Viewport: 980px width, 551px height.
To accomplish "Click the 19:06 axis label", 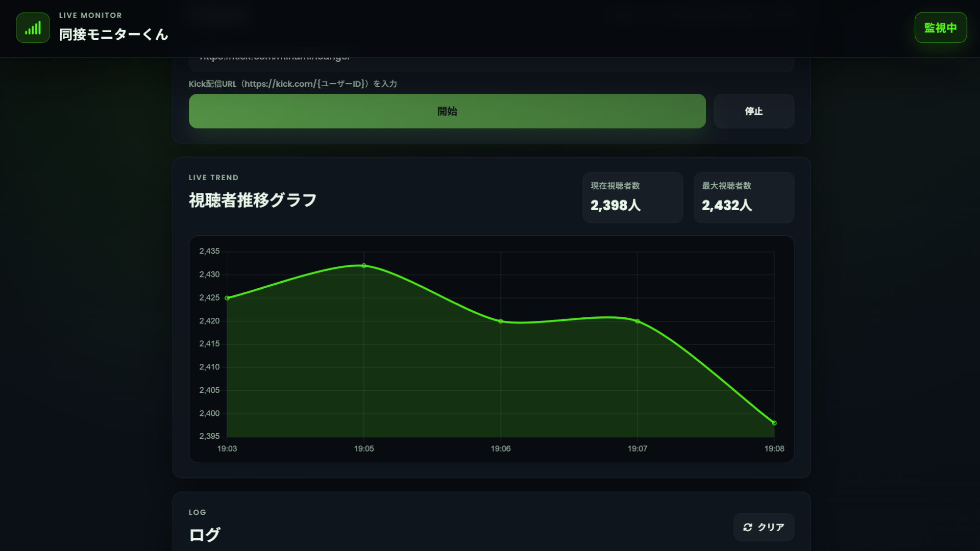I will [x=501, y=448].
